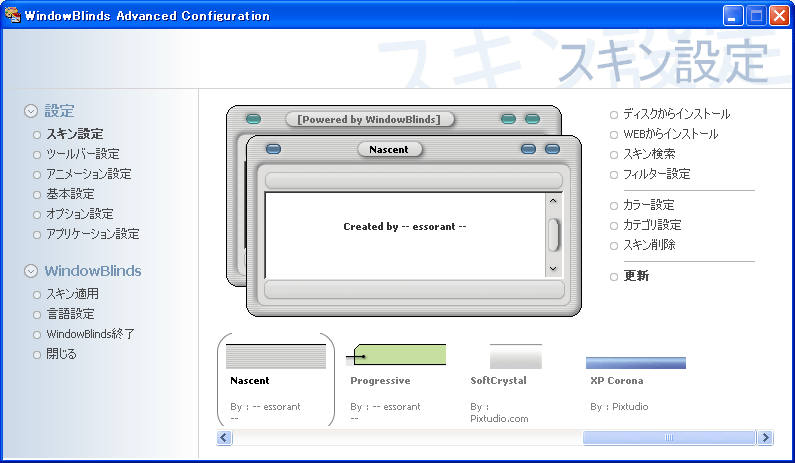
Task: Select the Nascent skin thumbnail
Action: (x=276, y=357)
